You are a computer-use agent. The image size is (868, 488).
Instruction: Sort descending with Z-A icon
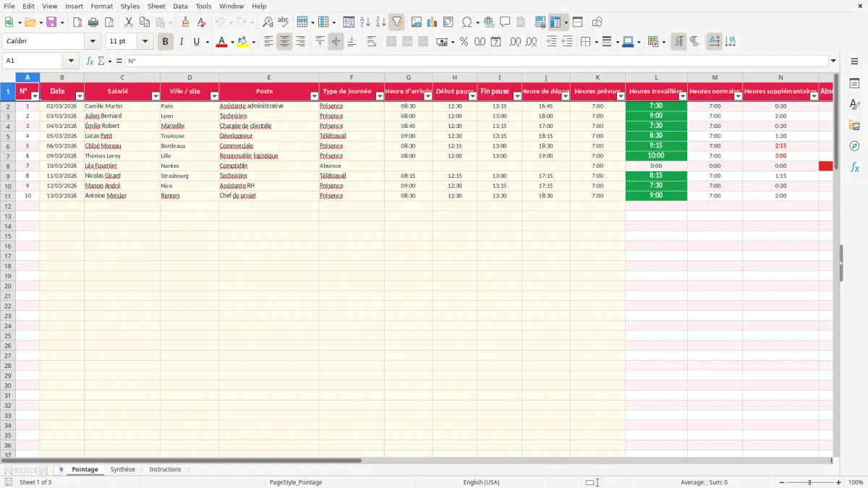(381, 22)
